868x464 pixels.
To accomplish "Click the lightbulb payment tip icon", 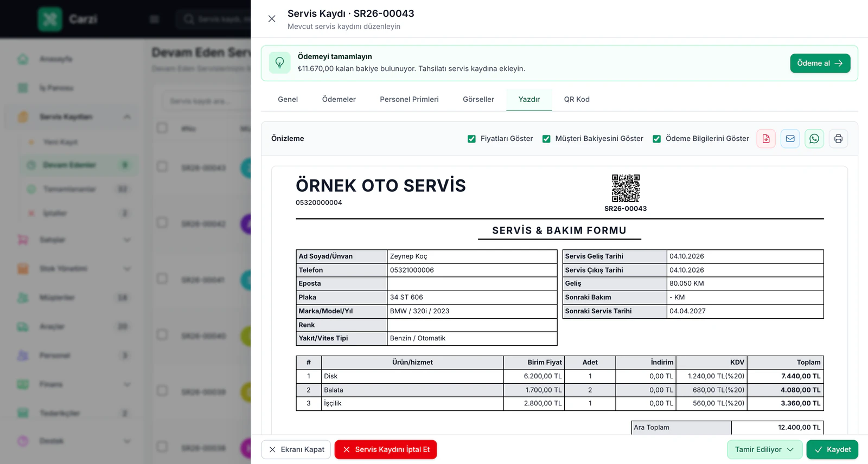I will [x=280, y=63].
